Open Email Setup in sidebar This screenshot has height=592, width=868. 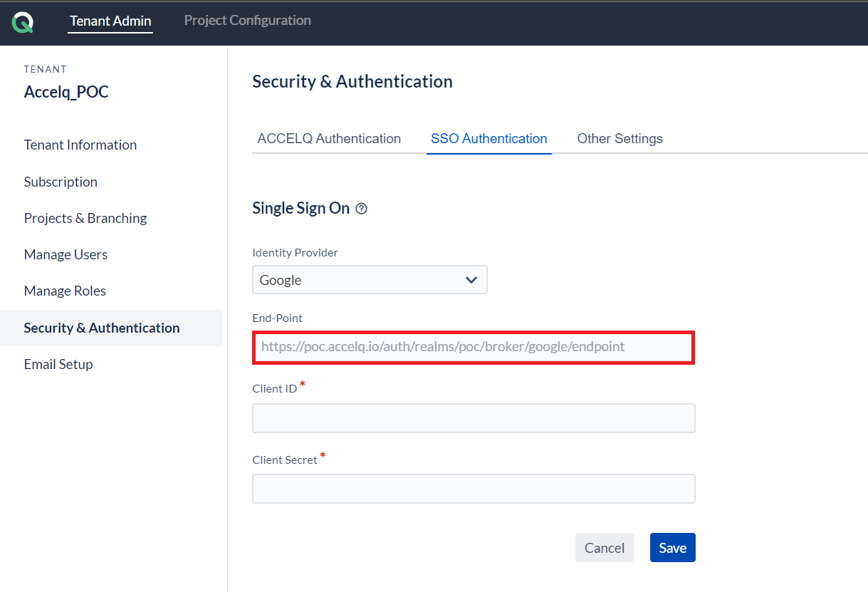(x=58, y=364)
